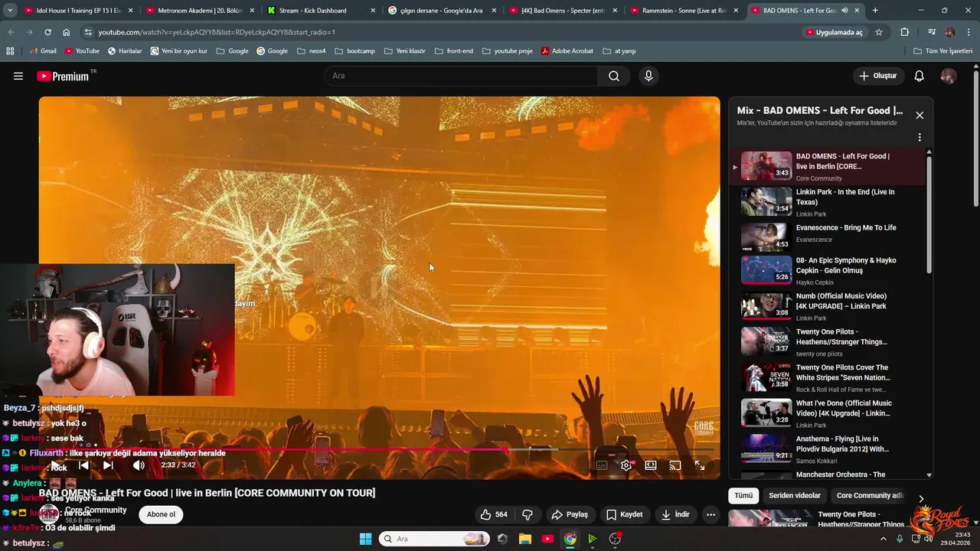Select the Seriden videolar filter chip
The image size is (980, 551).
795,496
